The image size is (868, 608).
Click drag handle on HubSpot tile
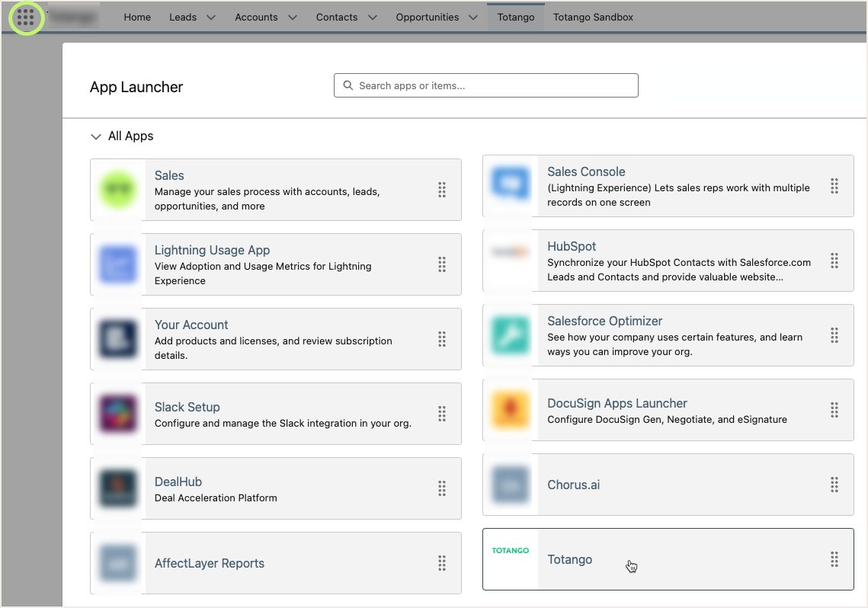(x=834, y=261)
